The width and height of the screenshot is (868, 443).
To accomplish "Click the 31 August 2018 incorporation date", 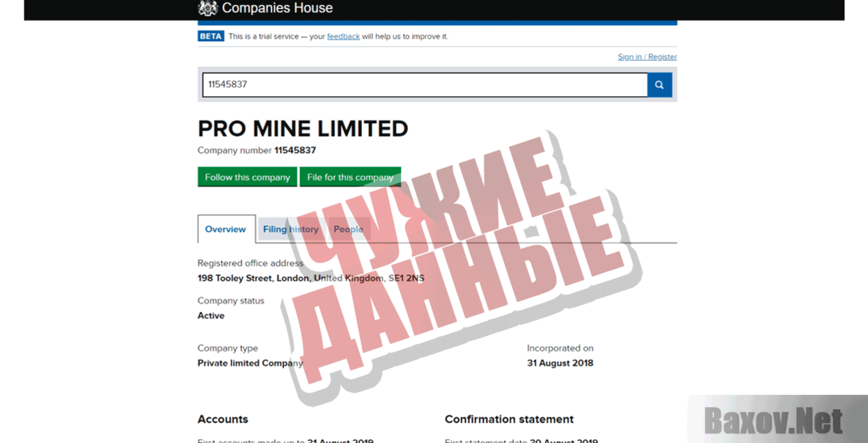I will coord(560,363).
